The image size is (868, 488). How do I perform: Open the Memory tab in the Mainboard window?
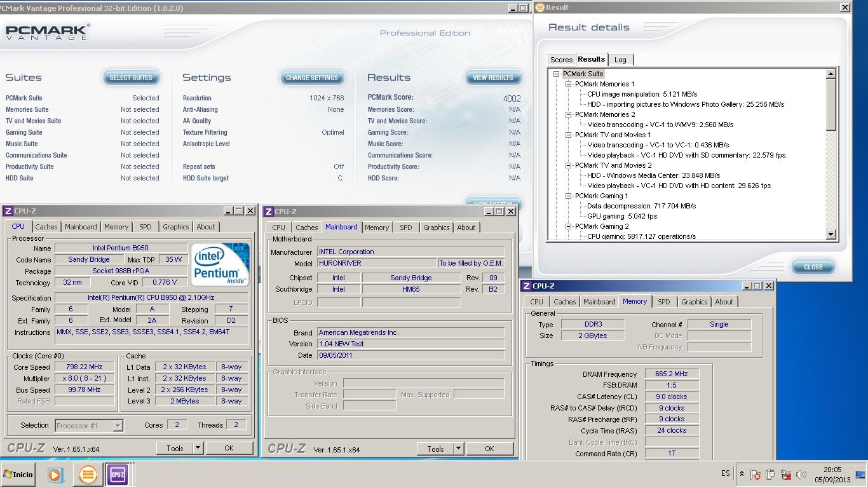[x=377, y=227]
